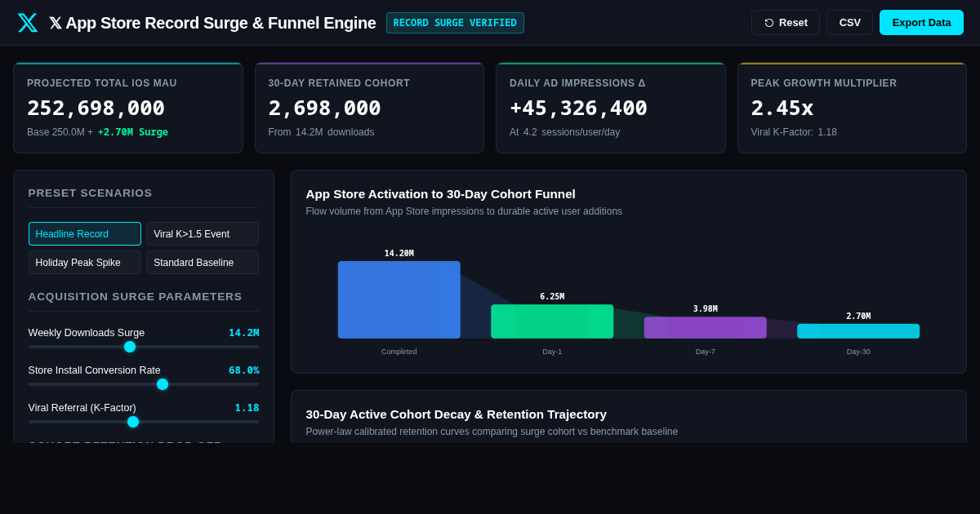Click the Export Data button

[x=921, y=23]
